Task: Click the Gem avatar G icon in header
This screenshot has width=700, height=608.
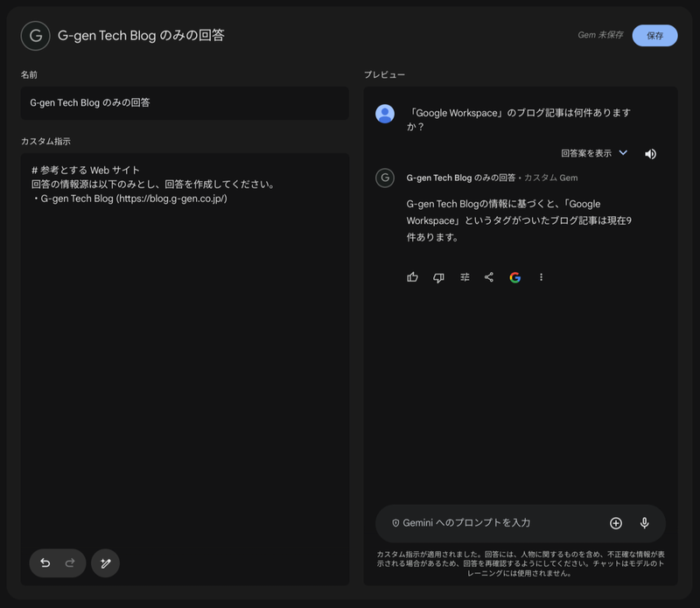Action: pyautogui.click(x=35, y=36)
